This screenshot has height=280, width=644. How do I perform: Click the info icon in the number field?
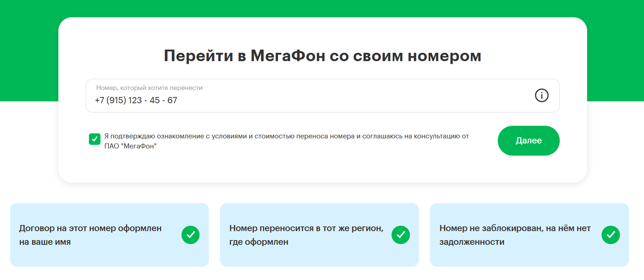tap(541, 95)
